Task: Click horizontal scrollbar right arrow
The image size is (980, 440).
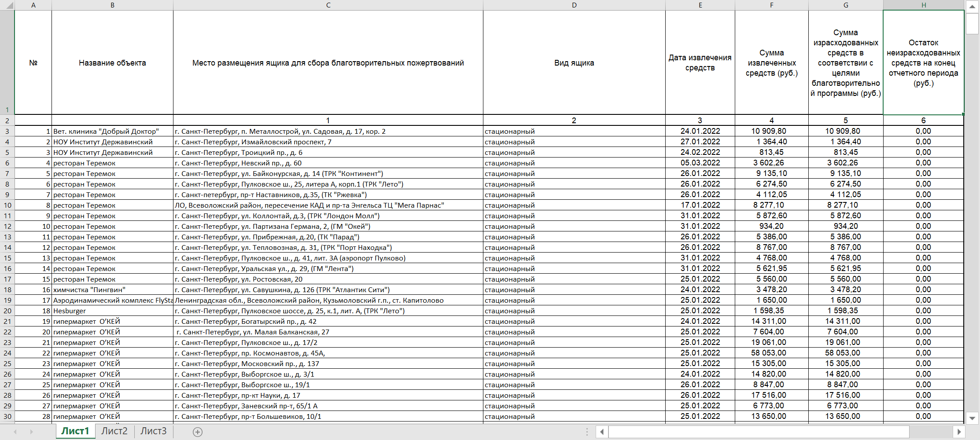Action: click(959, 432)
